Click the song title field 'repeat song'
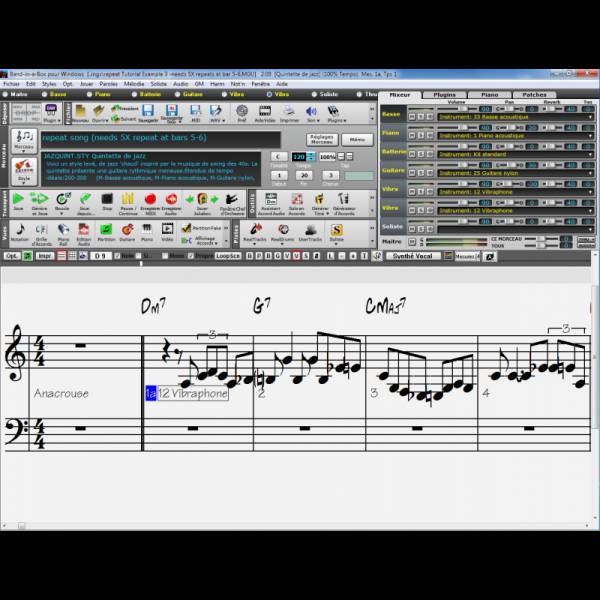 (x=161, y=140)
